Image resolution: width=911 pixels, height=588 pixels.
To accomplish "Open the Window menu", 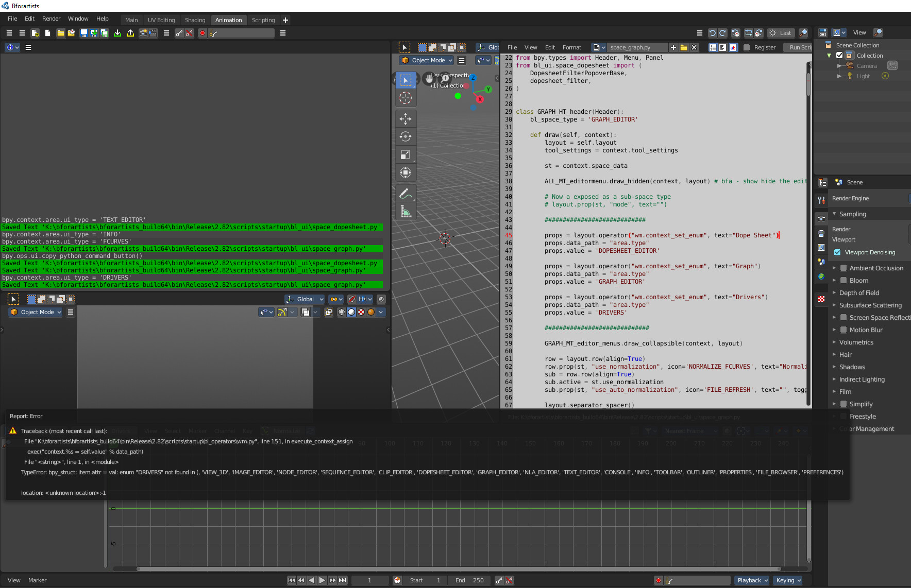I will (78, 19).
